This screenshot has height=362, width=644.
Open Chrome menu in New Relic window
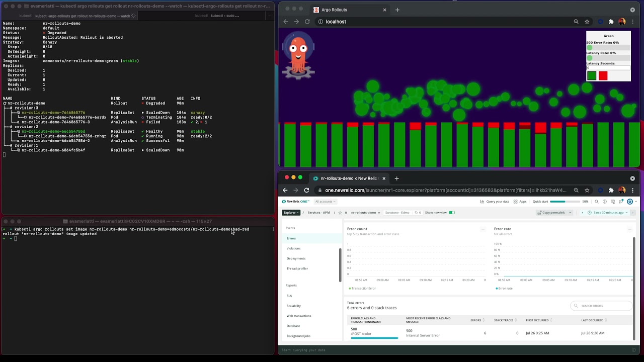tap(632, 190)
